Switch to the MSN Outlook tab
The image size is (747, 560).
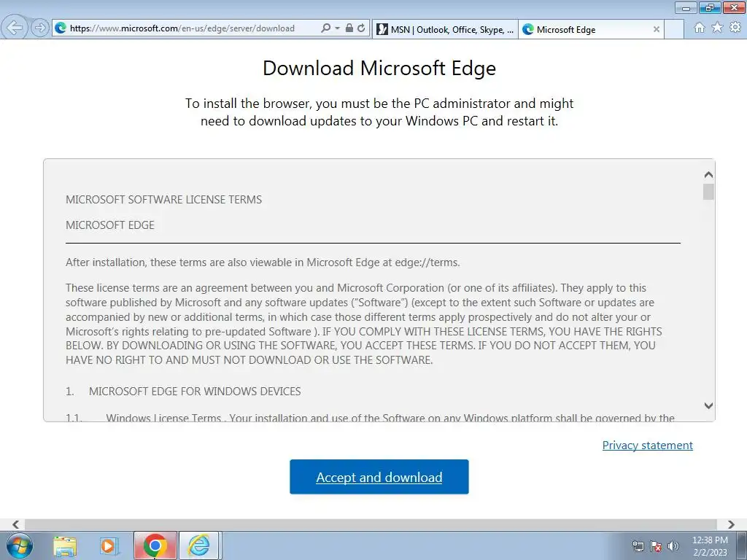click(x=445, y=29)
